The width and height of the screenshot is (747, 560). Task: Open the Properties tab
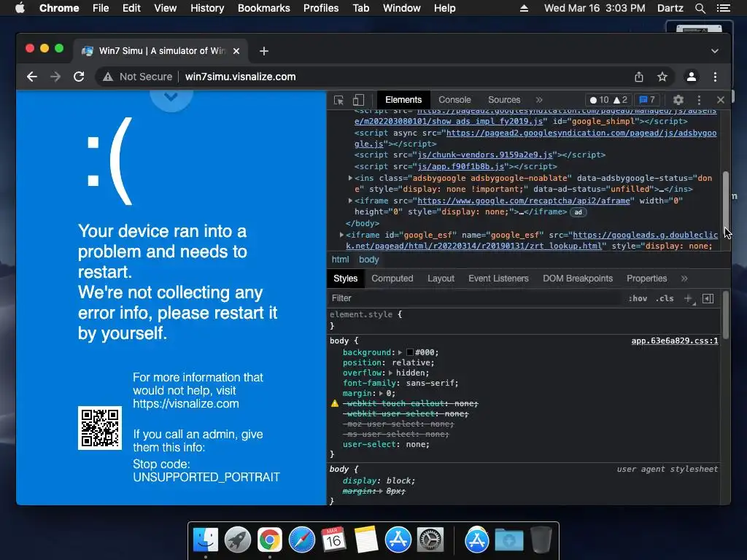coord(646,279)
